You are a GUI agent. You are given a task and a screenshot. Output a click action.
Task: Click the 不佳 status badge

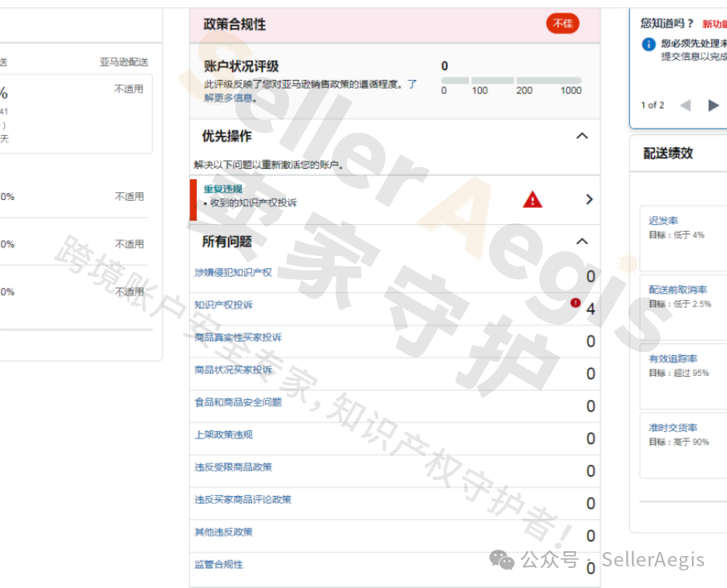pyautogui.click(x=562, y=23)
